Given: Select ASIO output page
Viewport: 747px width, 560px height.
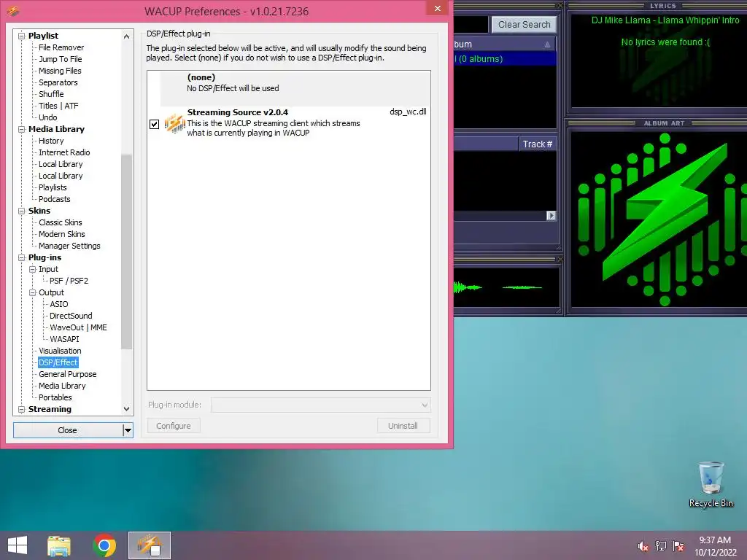Looking at the screenshot, I should point(59,304).
